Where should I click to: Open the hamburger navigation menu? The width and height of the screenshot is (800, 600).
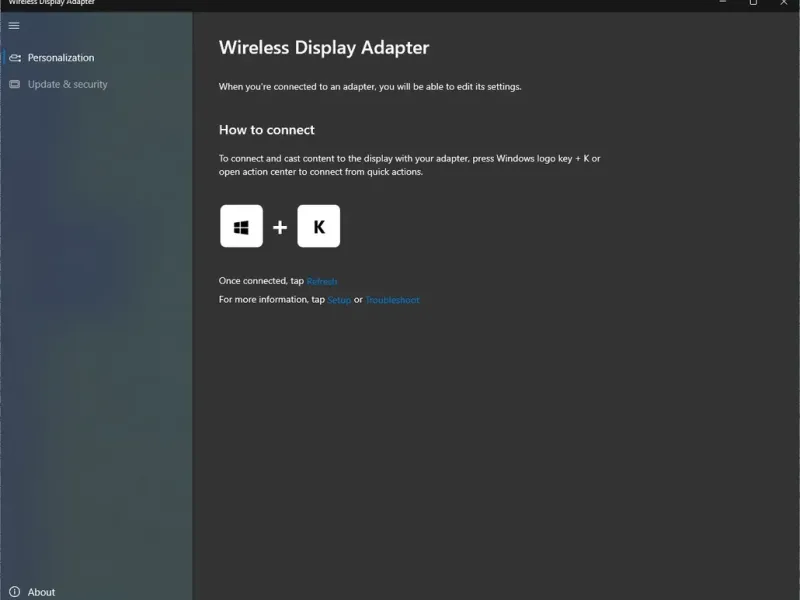click(14, 26)
